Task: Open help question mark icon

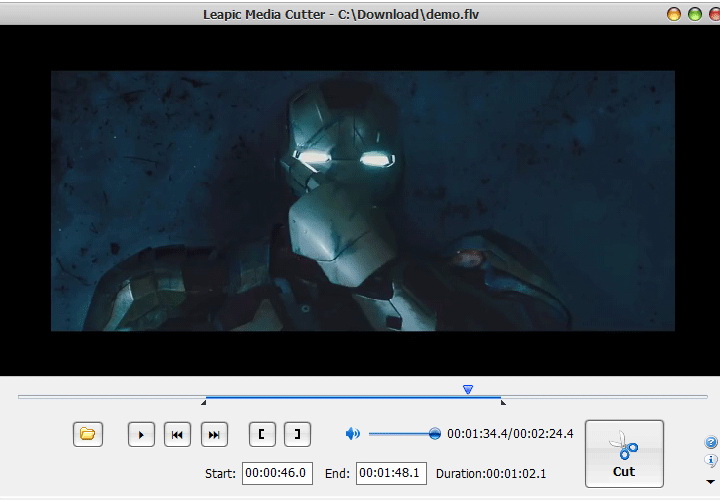Action: pos(710,442)
